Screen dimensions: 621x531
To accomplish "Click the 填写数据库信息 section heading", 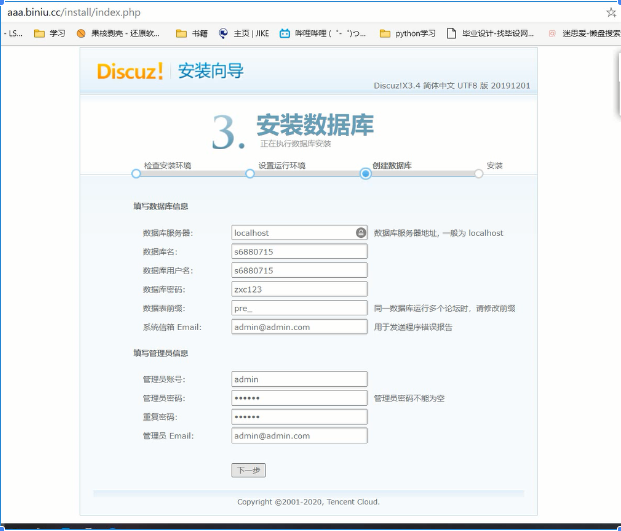I will 161,206.
